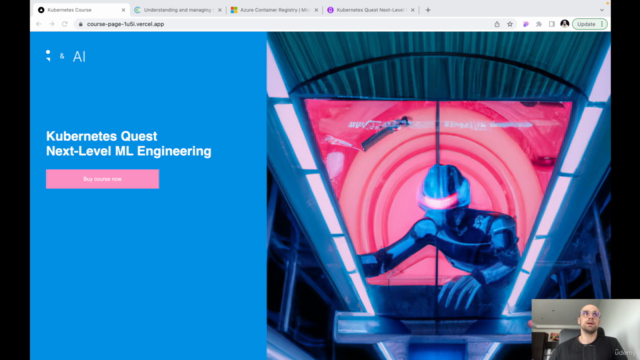Reload the page with refresh icon
The image size is (640, 360).
point(64,24)
